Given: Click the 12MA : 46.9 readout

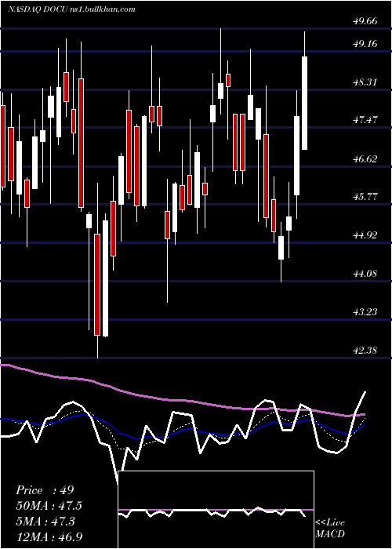Looking at the screenshot, I should (x=49, y=537).
